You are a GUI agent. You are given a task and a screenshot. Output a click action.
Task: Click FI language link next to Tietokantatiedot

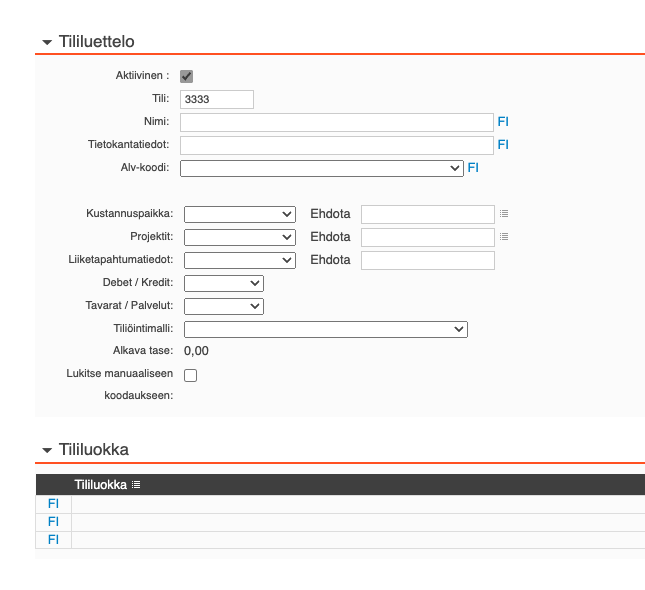(x=503, y=145)
